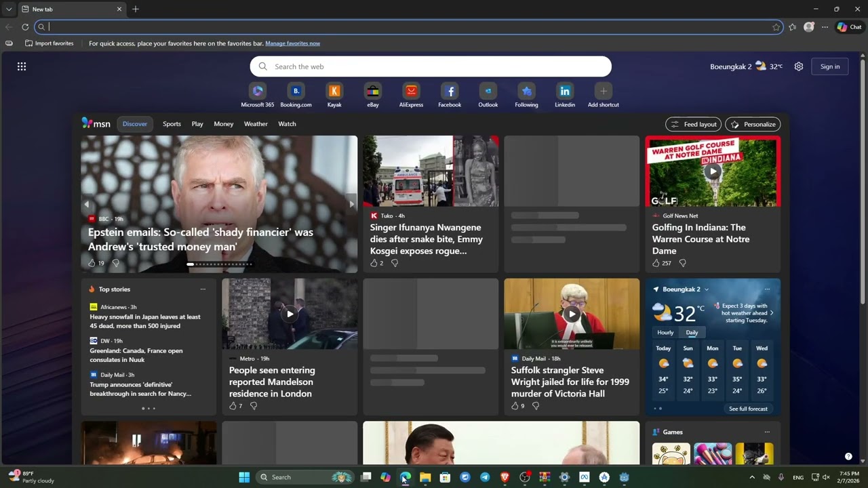
Task: Open the Greenland consulates in Nuuk headline
Action: (x=136, y=355)
